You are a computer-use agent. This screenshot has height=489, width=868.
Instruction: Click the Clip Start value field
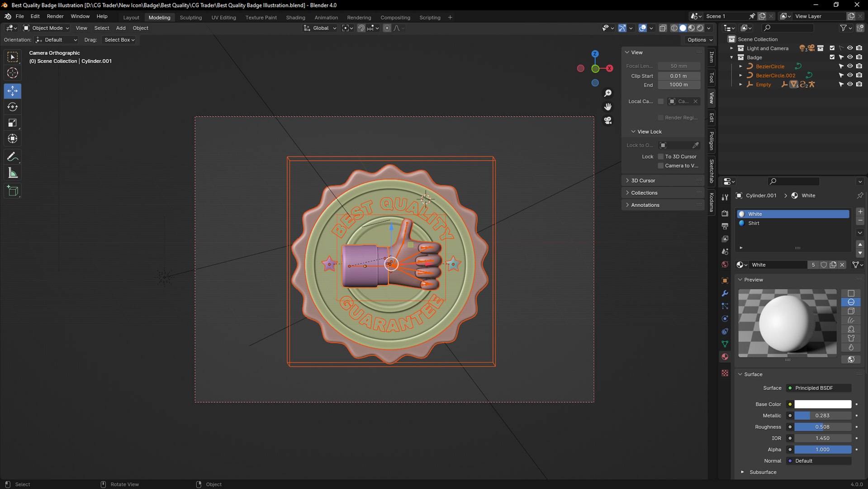[679, 76]
